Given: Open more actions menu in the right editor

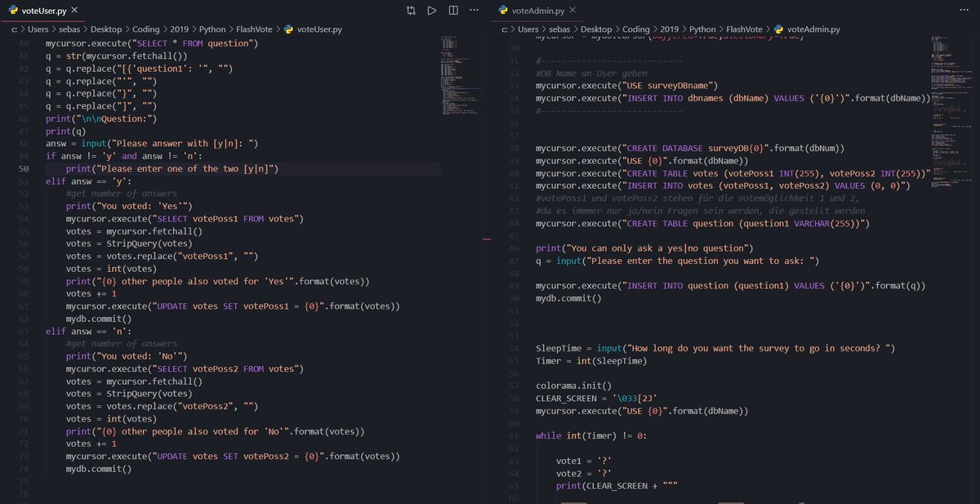Looking at the screenshot, I should [x=964, y=9].
